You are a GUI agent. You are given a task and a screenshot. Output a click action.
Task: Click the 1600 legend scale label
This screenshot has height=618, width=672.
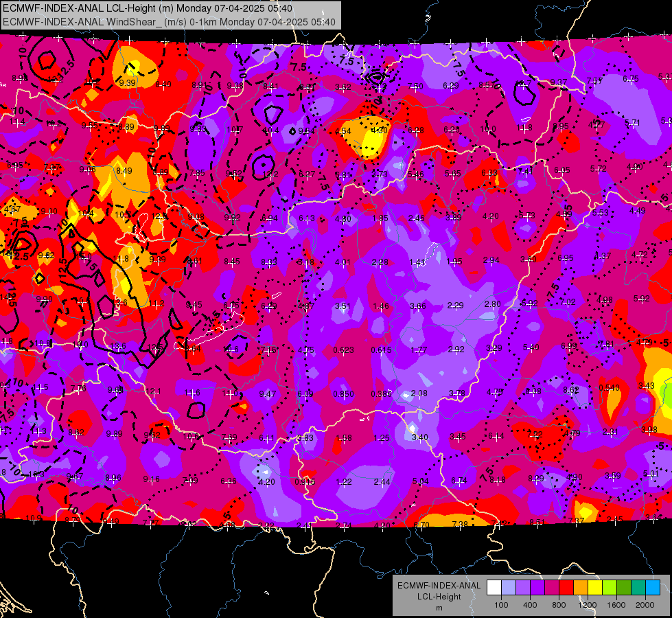click(x=616, y=605)
